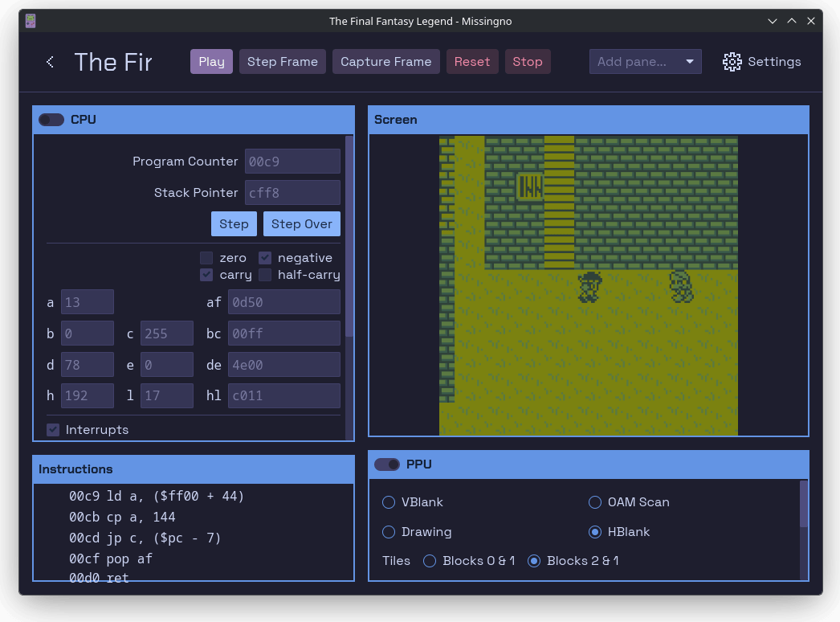
Task: Toggle the PPU panel switch
Action: click(x=387, y=464)
